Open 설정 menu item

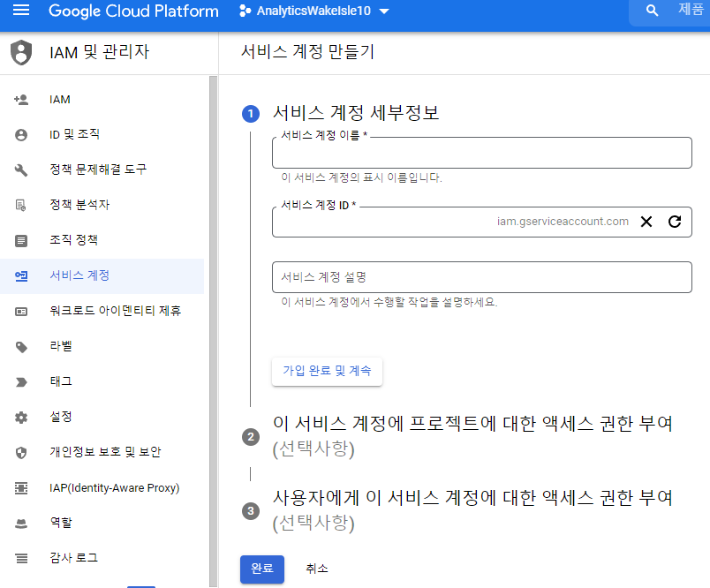click(x=61, y=417)
